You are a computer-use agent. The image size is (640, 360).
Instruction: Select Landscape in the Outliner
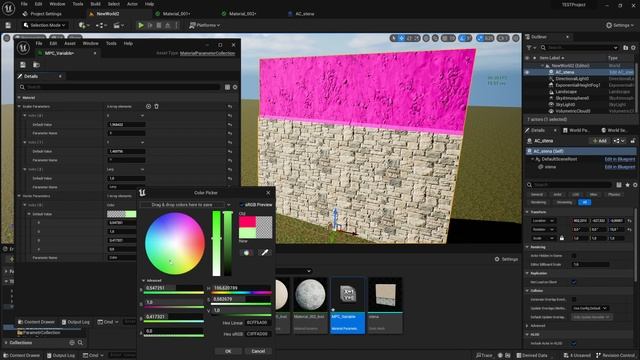click(x=566, y=92)
